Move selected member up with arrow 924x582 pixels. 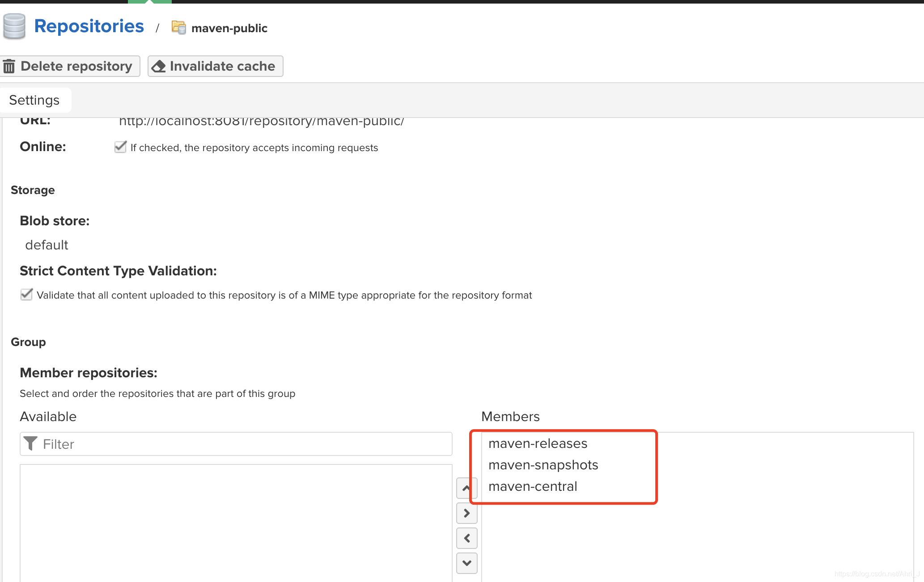coord(466,488)
